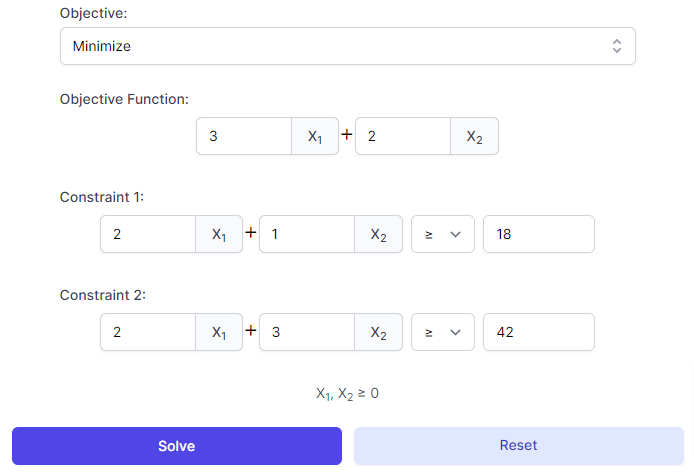Edit Constraint 1 right-hand side value 18
Viewport: 694px width, 472px height.
click(x=539, y=234)
